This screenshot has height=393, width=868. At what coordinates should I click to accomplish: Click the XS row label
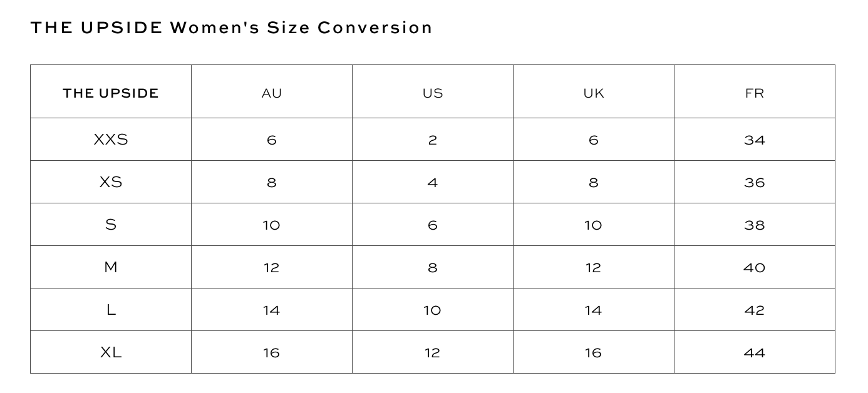111,182
